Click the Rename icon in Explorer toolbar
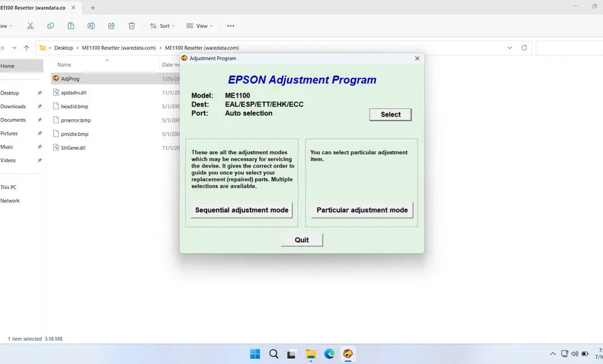Screen dimensions: 603x364 coord(91,26)
